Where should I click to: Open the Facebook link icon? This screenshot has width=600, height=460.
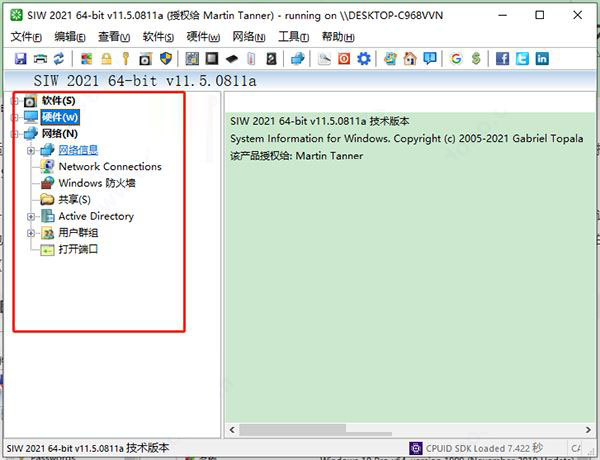(x=502, y=59)
